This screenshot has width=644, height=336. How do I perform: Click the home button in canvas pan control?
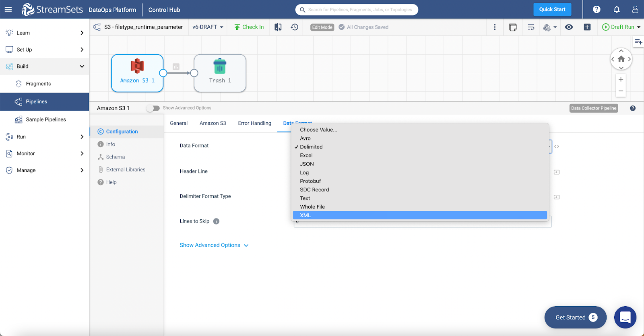[621, 59]
